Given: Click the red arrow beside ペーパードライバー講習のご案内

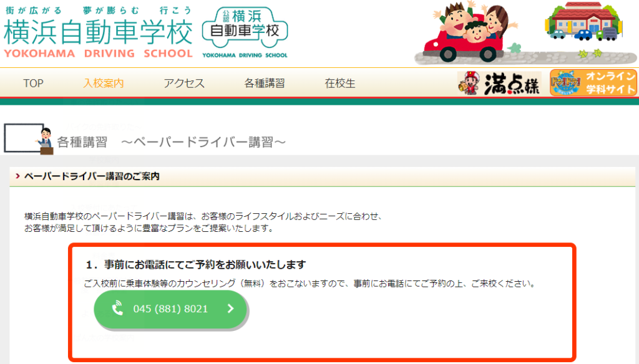Looking at the screenshot, I should (x=17, y=176).
